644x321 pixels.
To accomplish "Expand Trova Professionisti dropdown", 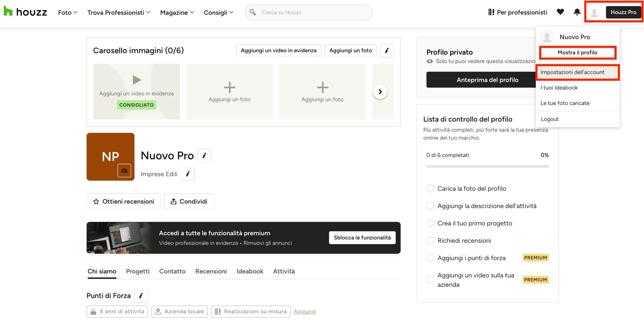I will tap(119, 12).
